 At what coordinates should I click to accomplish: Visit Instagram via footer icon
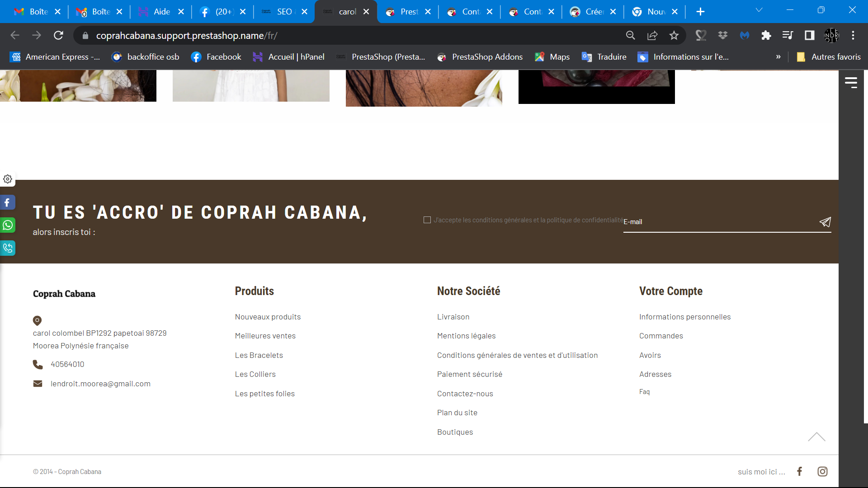coord(822,471)
